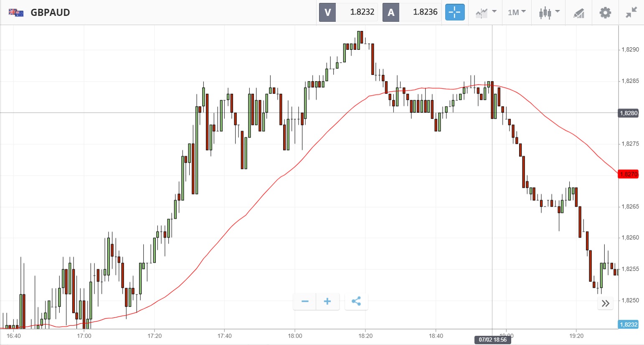Click the GBPAUD flag icon

16,13
